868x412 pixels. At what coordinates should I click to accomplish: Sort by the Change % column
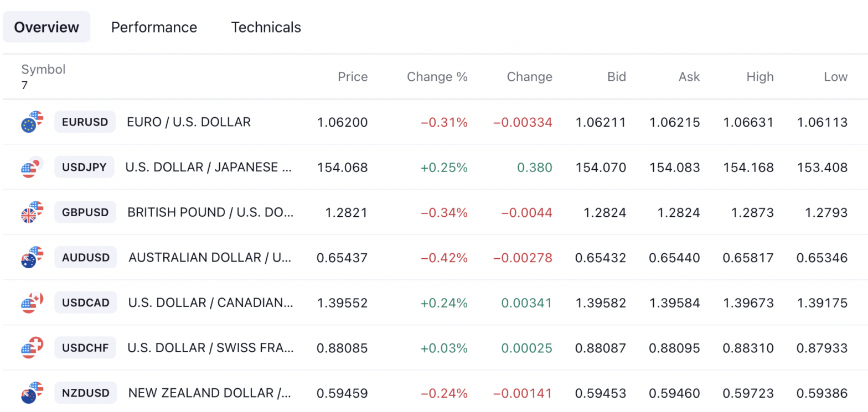pos(437,77)
